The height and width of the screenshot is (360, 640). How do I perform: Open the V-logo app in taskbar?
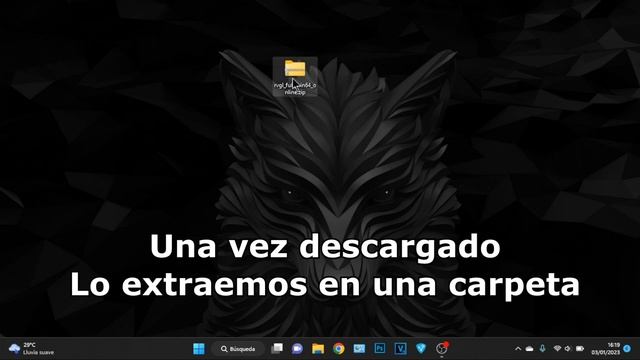click(x=400, y=349)
